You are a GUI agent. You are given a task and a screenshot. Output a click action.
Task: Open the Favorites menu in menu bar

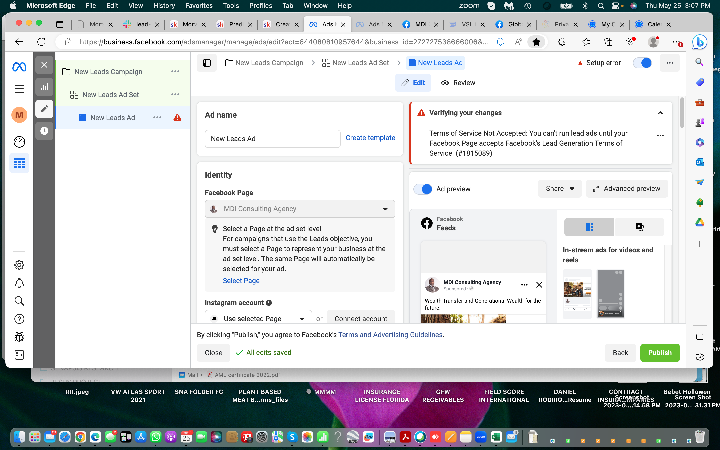click(x=199, y=6)
